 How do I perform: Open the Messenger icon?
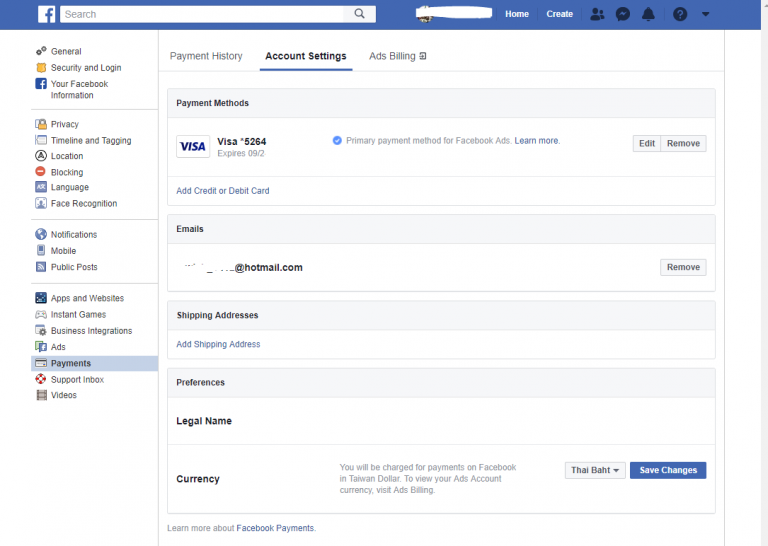coord(623,14)
